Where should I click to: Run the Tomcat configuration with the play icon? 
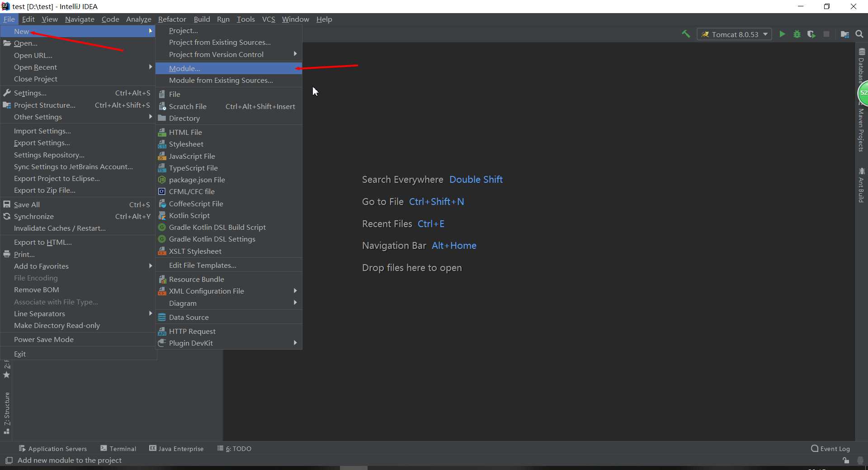782,34
